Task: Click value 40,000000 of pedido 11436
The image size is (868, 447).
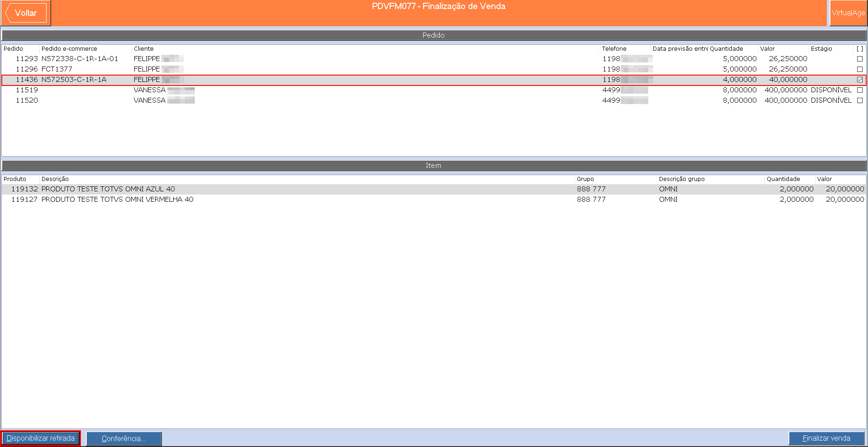Action: [788, 80]
